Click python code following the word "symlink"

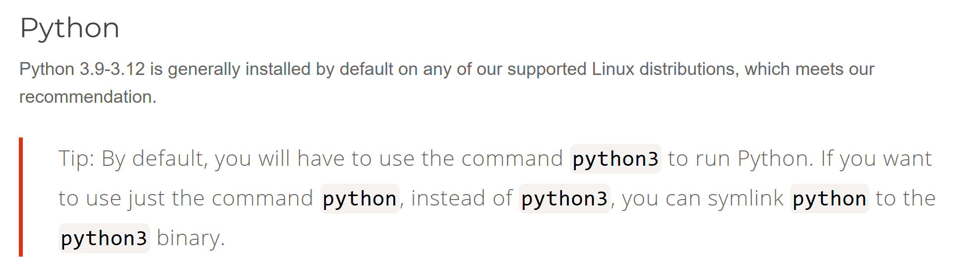point(829,199)
